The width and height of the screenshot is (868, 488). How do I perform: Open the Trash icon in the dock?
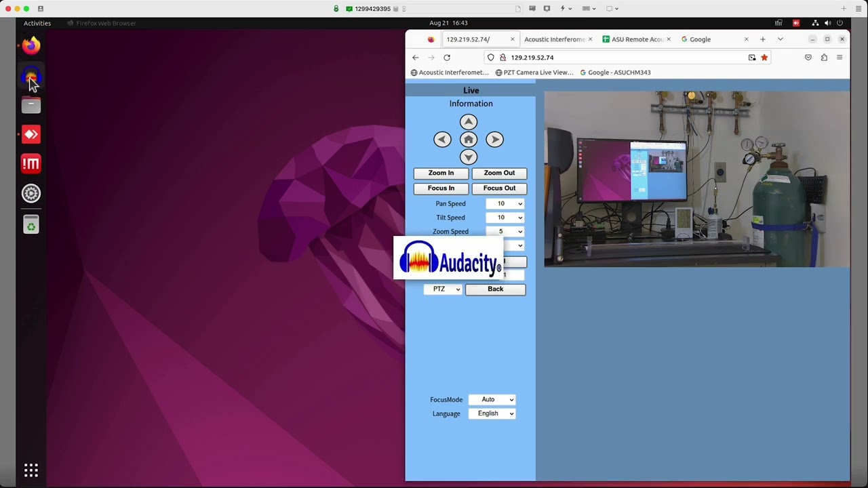31,224
